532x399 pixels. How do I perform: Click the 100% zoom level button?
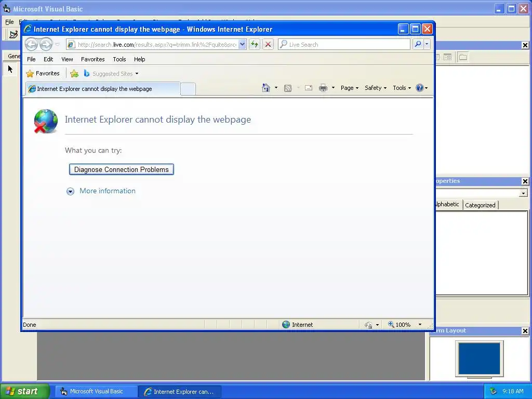point(400,325)
